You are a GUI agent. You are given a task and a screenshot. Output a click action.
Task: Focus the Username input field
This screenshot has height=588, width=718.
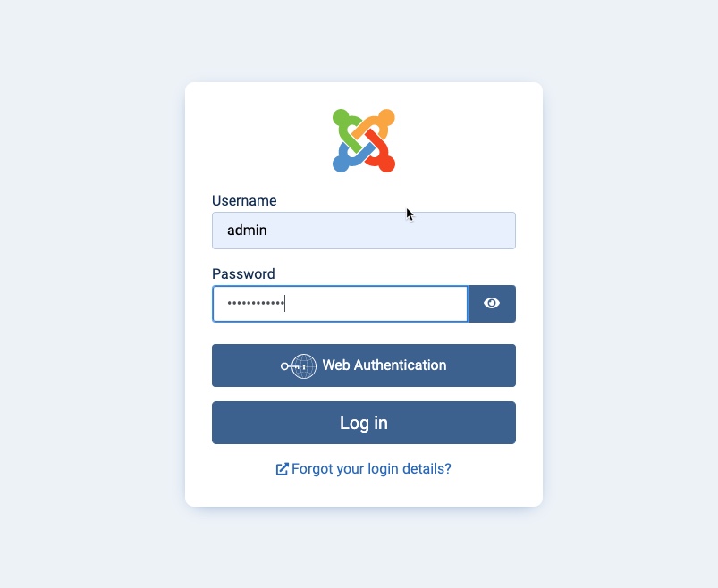pyautogui.click(x=364, y=231)
